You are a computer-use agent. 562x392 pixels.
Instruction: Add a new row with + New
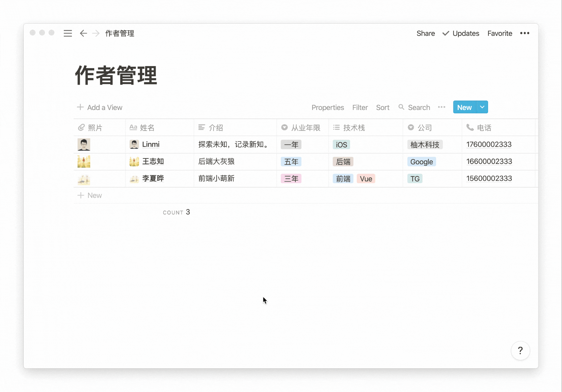[90, 195]
